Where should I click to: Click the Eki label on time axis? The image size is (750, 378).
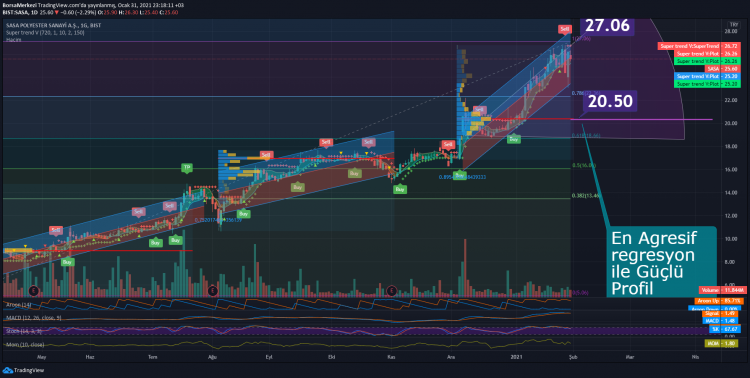331,357
